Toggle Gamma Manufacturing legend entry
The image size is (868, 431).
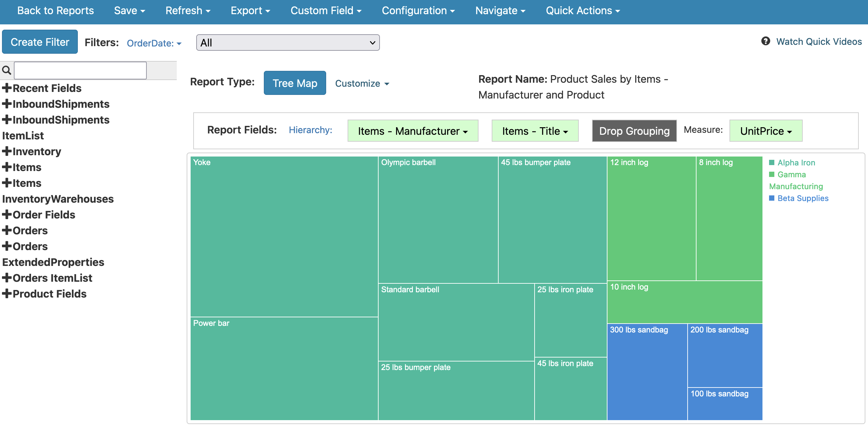791,175
